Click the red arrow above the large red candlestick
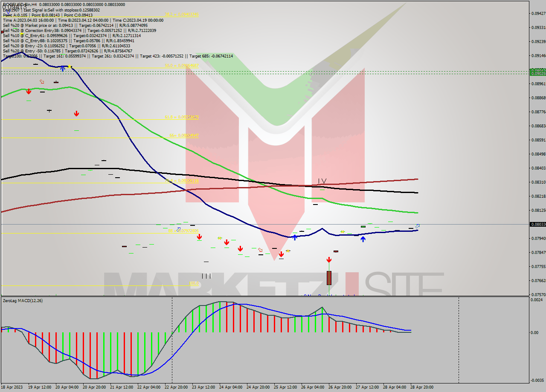Screen dimensions: 546x392 coord(329,259)
